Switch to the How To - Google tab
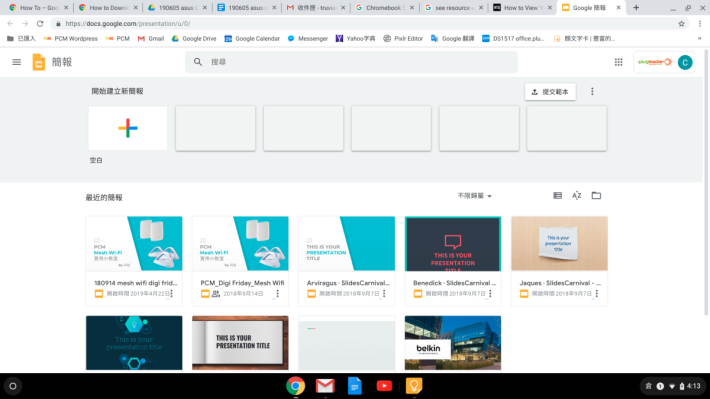The height and width of the screenshot is (399, 710). [38, 8]
